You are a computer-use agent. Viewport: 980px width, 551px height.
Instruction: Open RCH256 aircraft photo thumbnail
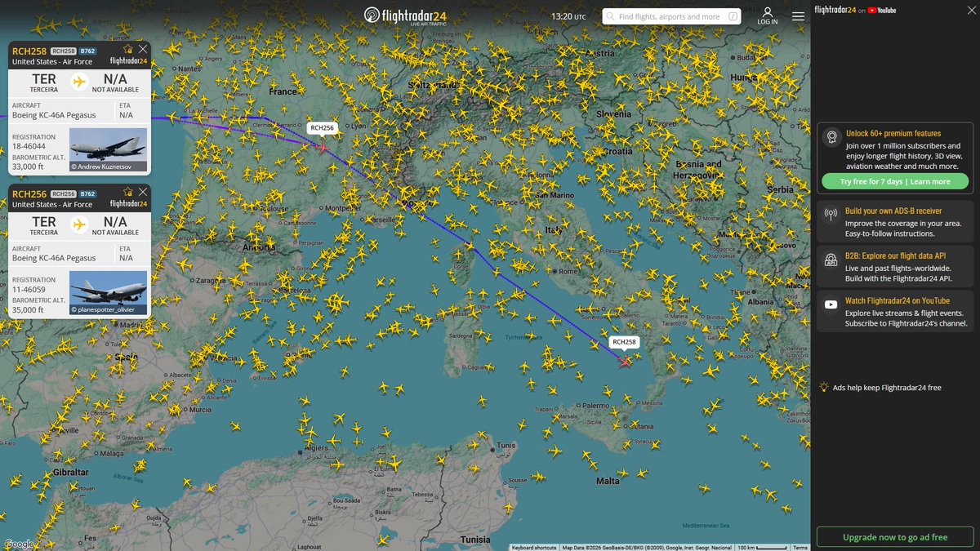pos(109,293)
